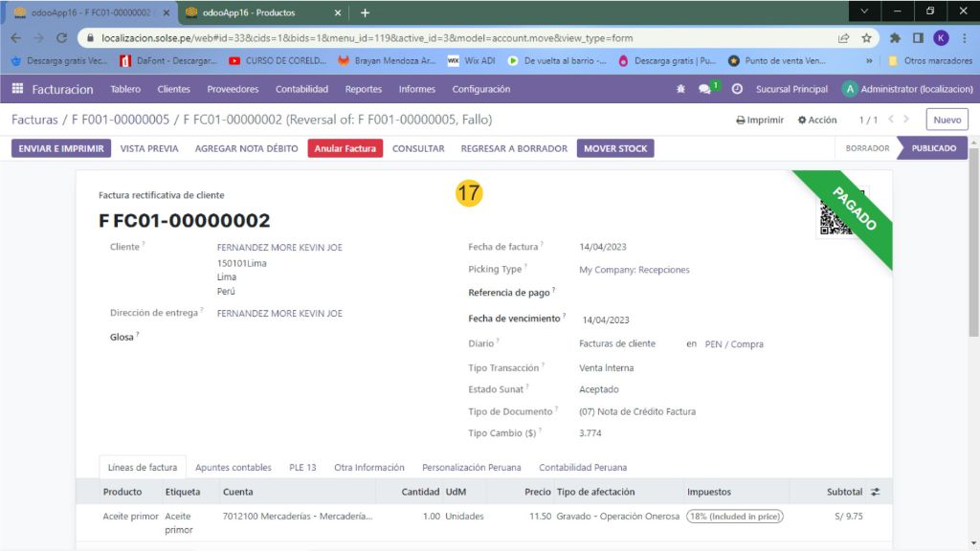Open the activities clock icon
Screen dimensions: 980x551
pyautogui.click(x=737, y=89)
